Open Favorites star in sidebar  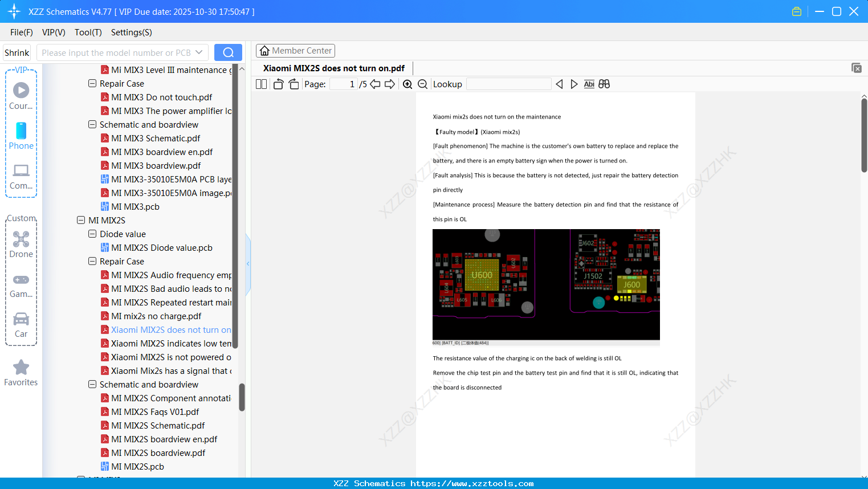coord(21,373)
